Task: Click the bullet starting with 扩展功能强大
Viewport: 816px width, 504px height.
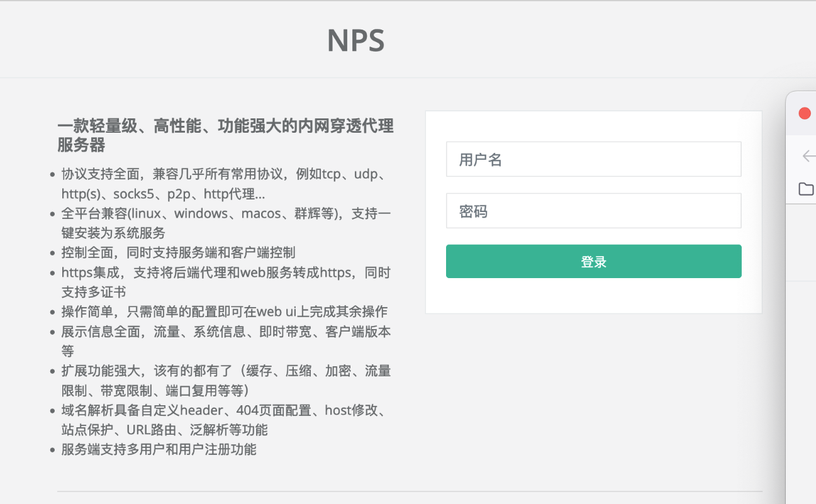Action: coord(226,381)
